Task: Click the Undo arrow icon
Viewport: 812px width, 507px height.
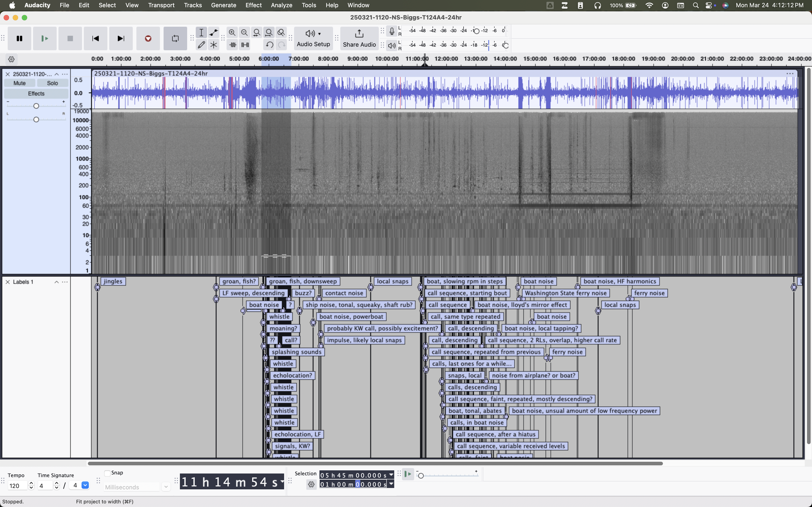Action: pos(269,45)
